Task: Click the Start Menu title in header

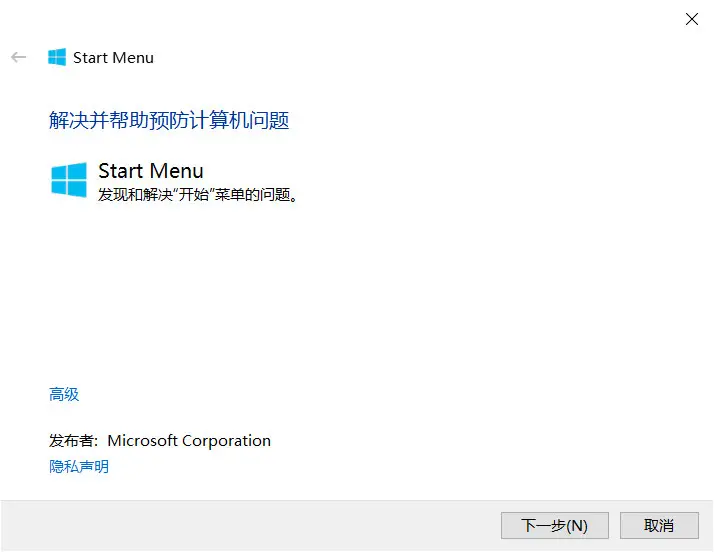Action: click(113, 58)
